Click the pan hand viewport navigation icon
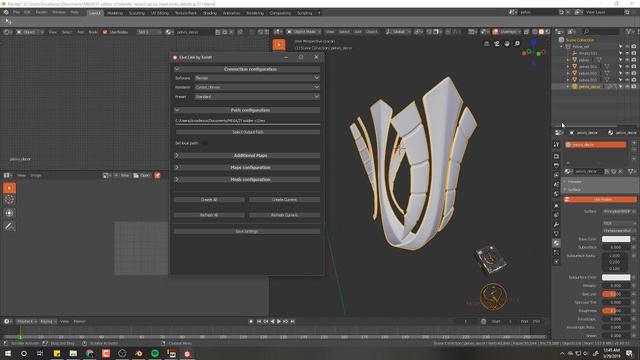This screenshot has height=360, width=640. coord(507,44)
